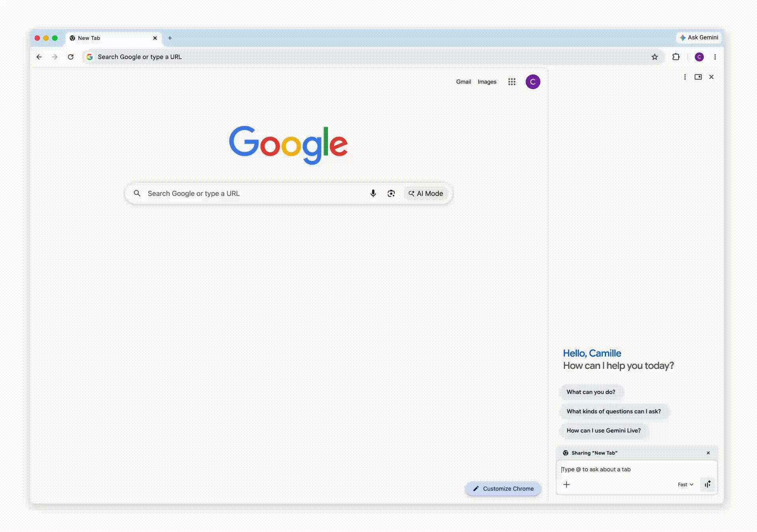Click the magnifier icon in search box
757x532 pixels.
[x=137, y=193]
